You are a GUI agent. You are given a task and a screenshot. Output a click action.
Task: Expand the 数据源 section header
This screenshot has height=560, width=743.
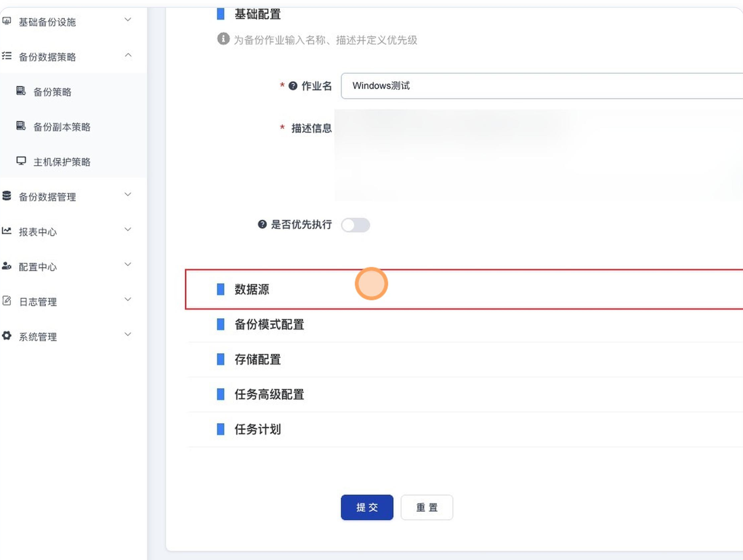pos(464,289)
